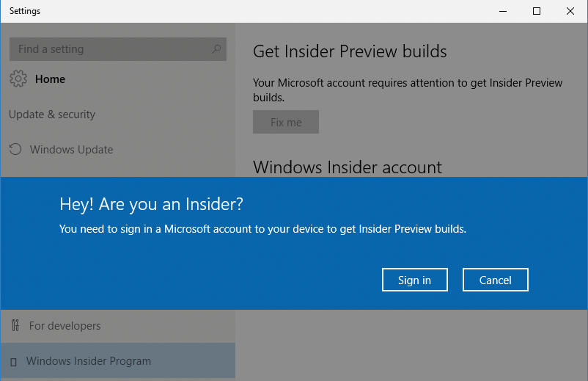This screenshot has height=381, width=588.
Task: Select the Windows Insider Program text label
Action: [89, 360]
